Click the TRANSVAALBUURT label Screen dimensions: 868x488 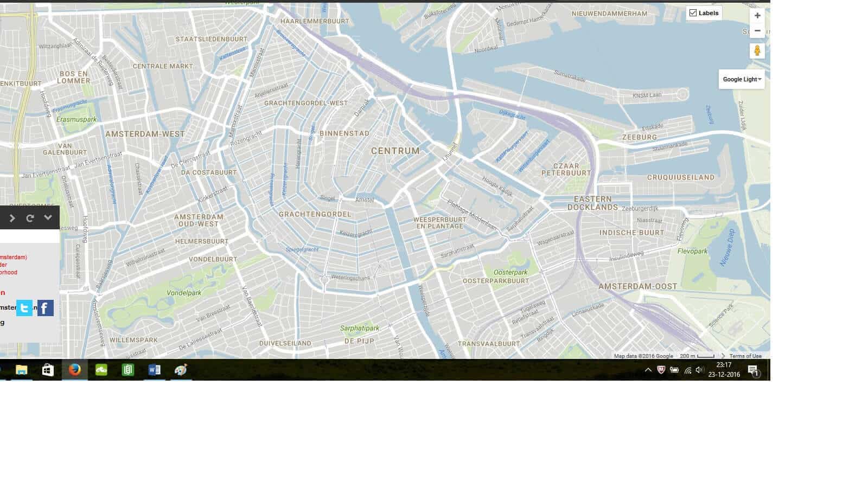pyautogui.click(x=489, y=344)
